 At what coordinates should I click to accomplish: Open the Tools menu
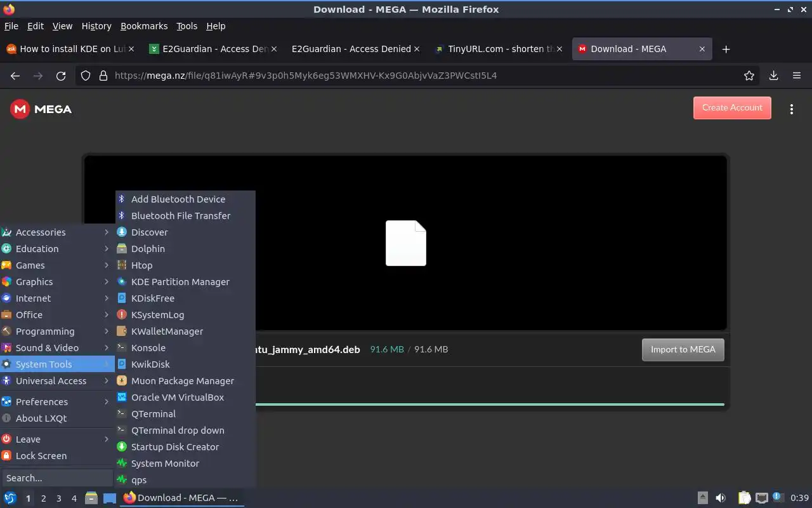187,26
